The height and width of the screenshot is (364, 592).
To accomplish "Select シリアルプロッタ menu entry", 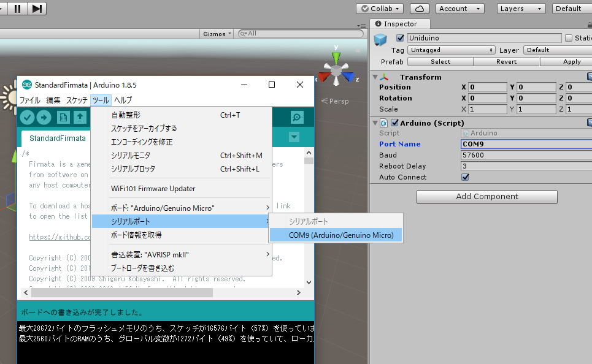I will 181,169.
